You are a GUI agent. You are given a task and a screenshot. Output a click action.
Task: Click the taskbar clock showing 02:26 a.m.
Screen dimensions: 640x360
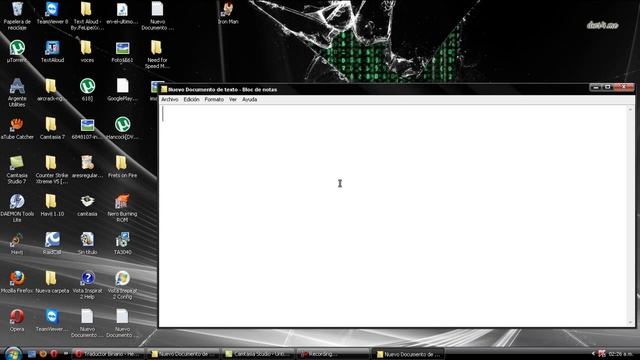(620, 354)
